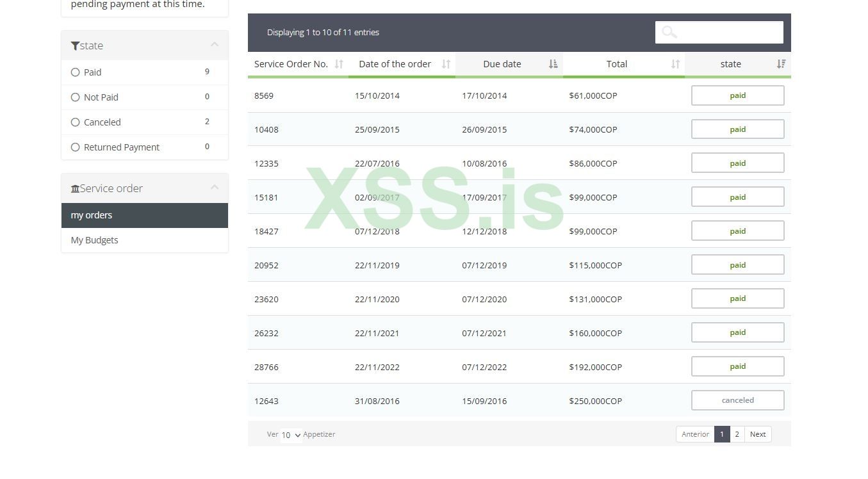The width and height of the screenshot is (868, 479).
Task: Click the funnel filter icon beside state
Action: click(x=75, y=46)
